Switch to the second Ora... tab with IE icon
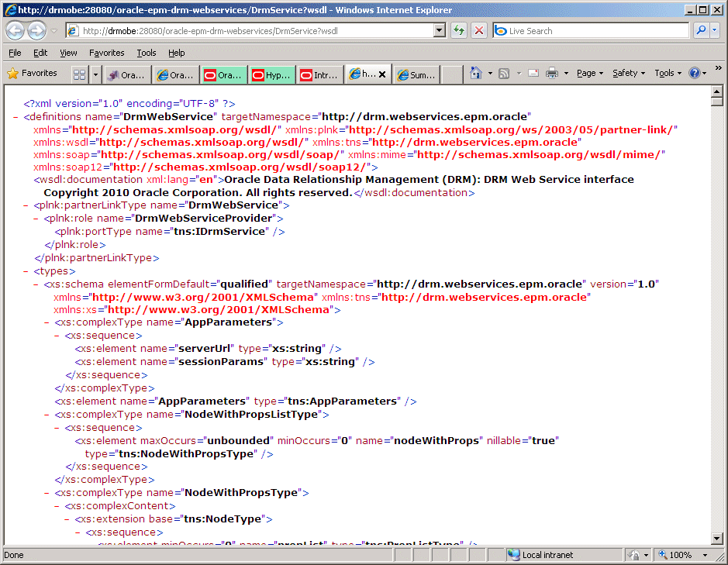The height and width of the screenshot is (565, 728). click(x=175, y=74)
